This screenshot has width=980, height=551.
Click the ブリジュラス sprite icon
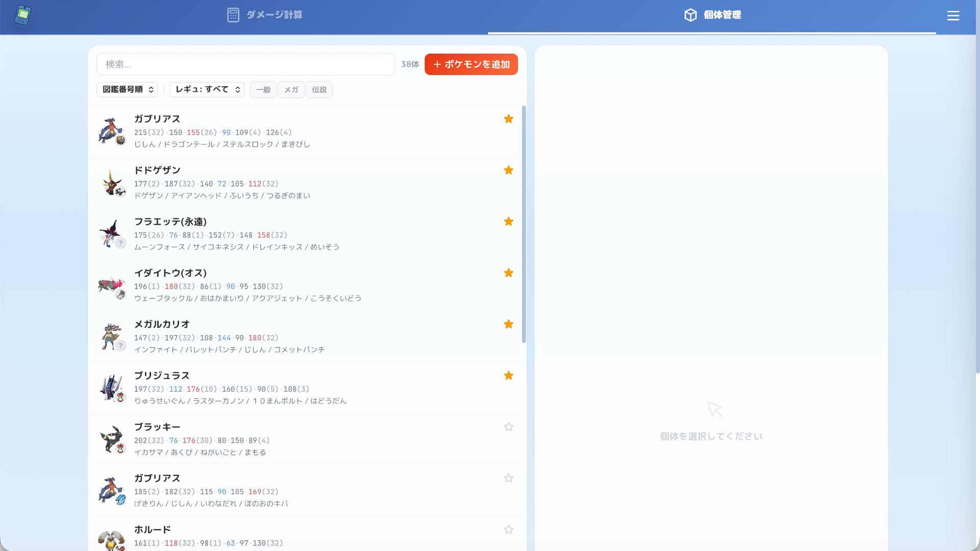tap(111, 388)
